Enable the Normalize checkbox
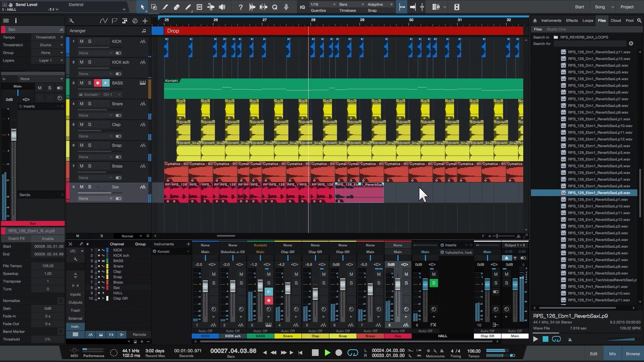Image resolution: width=644 pixels, height=362 pixels. coord(61,301)
